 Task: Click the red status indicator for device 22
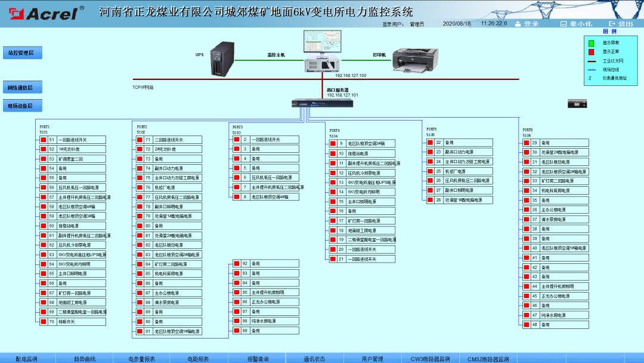click(430, 143)
